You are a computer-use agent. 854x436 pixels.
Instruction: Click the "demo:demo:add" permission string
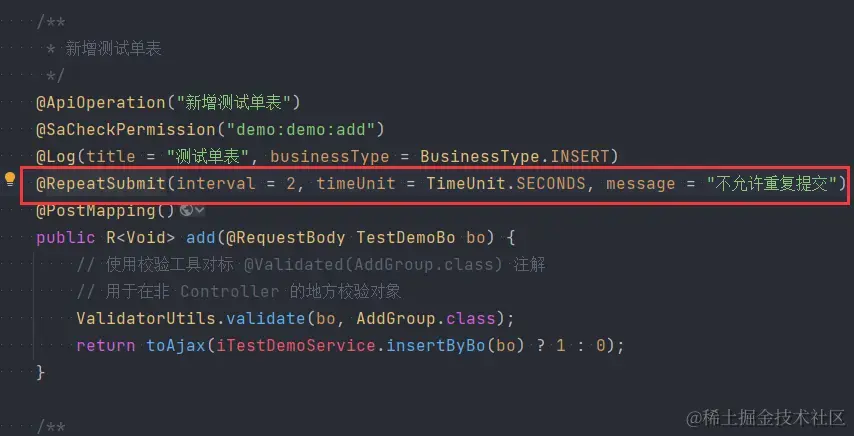tap(301, 130)
